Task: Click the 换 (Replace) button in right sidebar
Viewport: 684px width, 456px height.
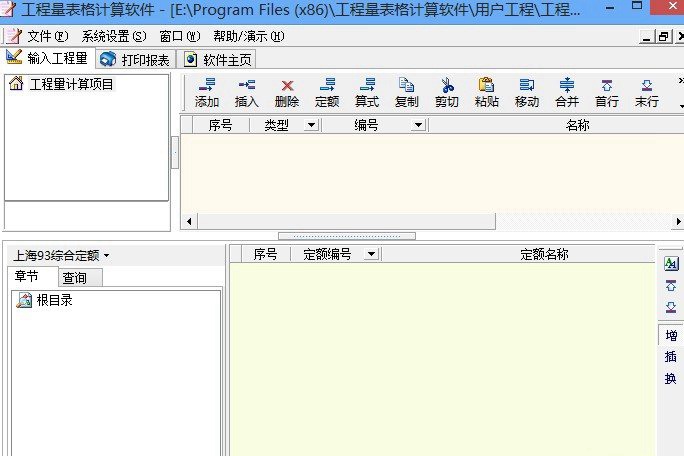Action: 671,378
